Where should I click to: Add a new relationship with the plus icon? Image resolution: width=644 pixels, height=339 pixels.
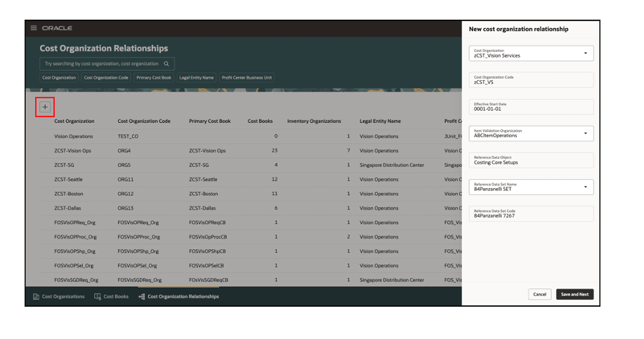coord(45,107)
